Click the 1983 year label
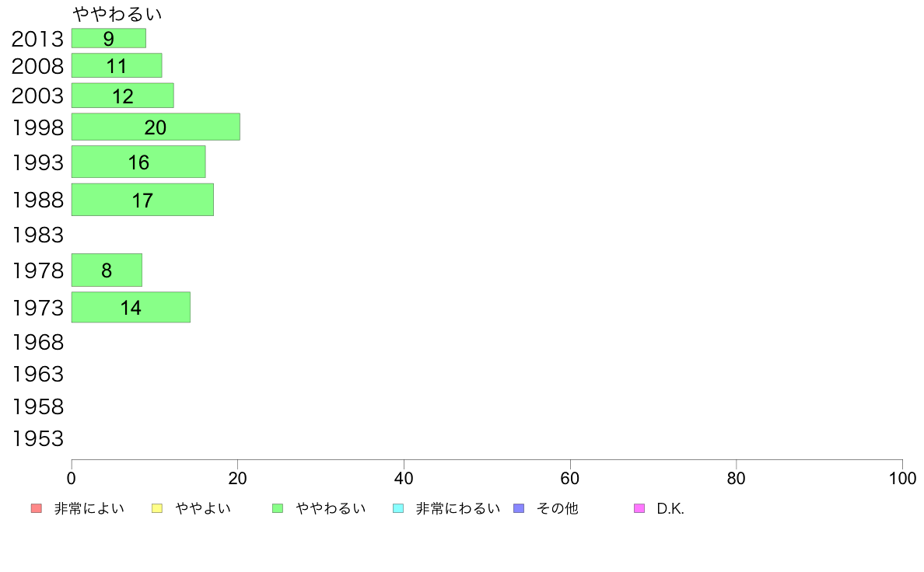Screen dimensions: 924x572 pos(37,235)
